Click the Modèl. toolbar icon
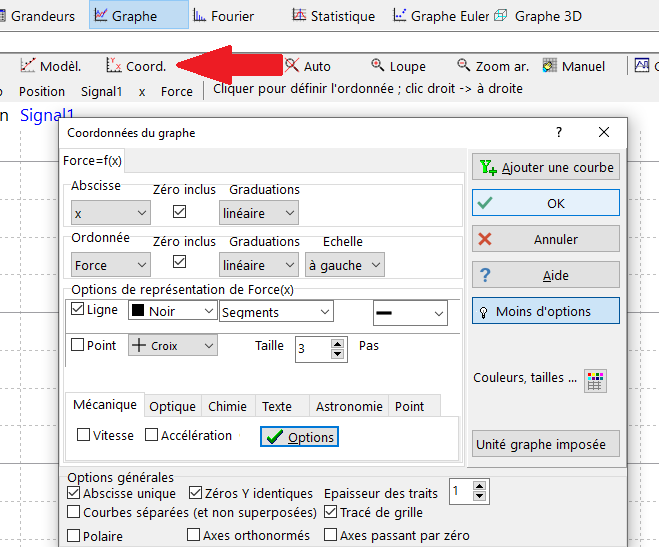659x547 pixels. 50,66
